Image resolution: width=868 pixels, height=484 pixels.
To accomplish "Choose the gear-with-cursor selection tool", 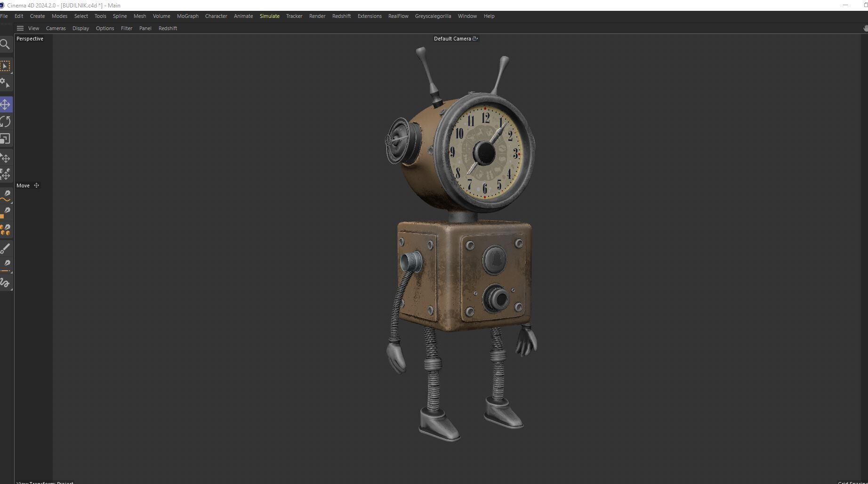I will [x=5, y=83].
